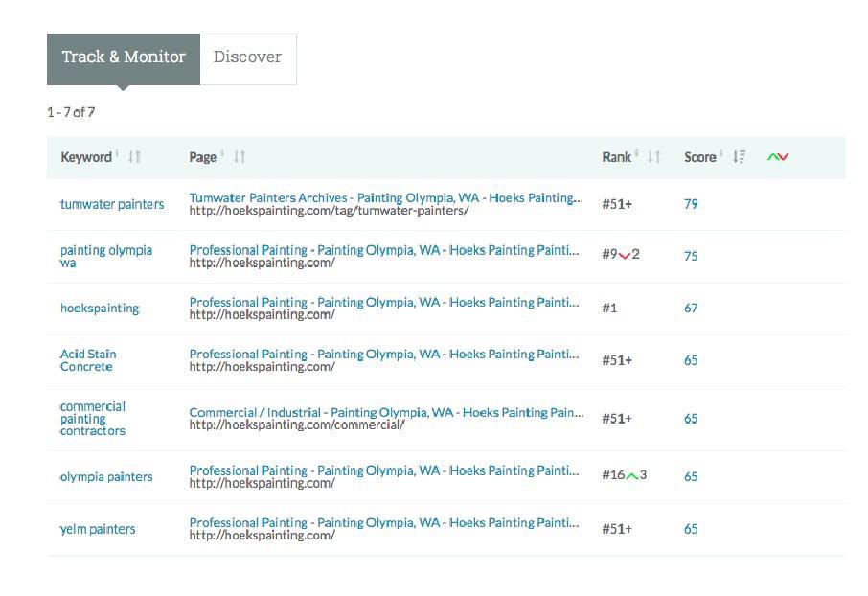Click info icon next to Score header
Viewport: 868px width, 596px height.
[721, 154]
